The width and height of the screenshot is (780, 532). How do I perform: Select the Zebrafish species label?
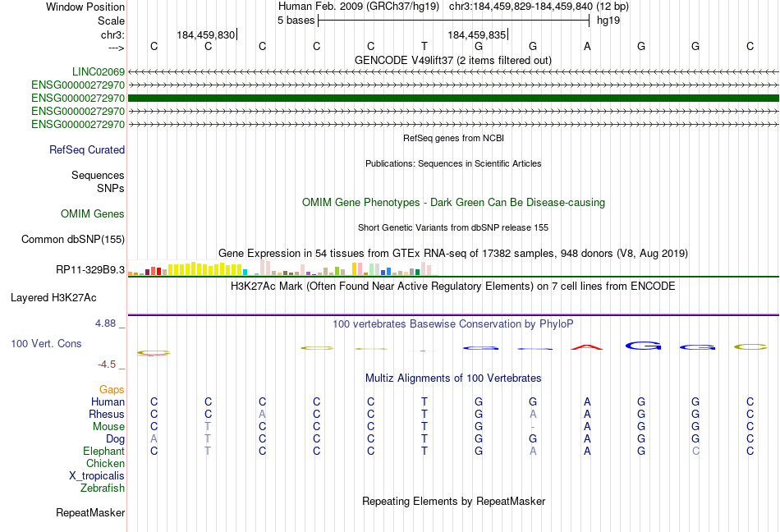tap(103, 488)
